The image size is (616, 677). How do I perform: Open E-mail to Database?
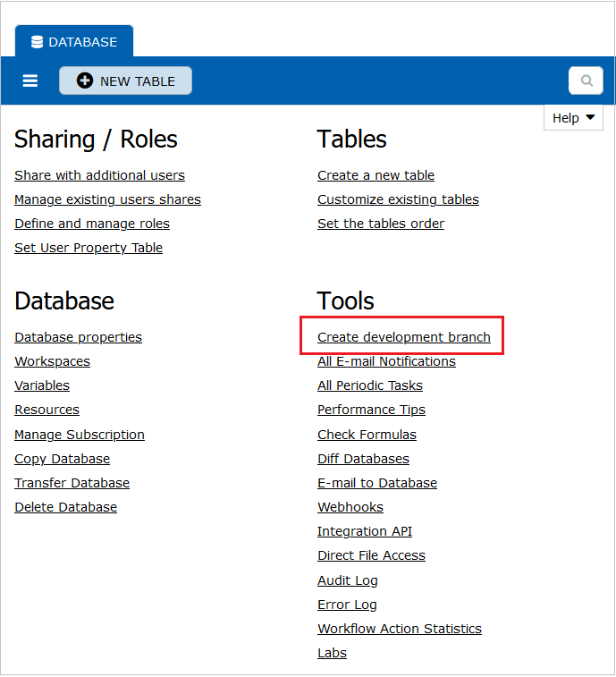(x=377, y=483)
